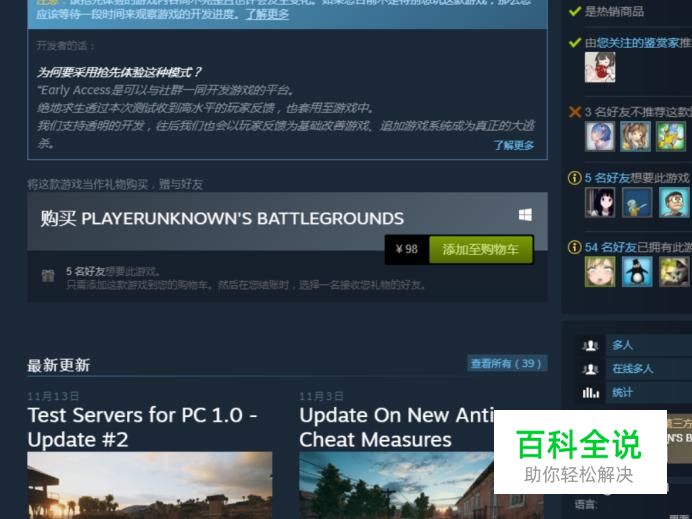Click the 添加至购物车 button
Image resolution: width=692 pixels, height=519 pixels.
(481, 249)
